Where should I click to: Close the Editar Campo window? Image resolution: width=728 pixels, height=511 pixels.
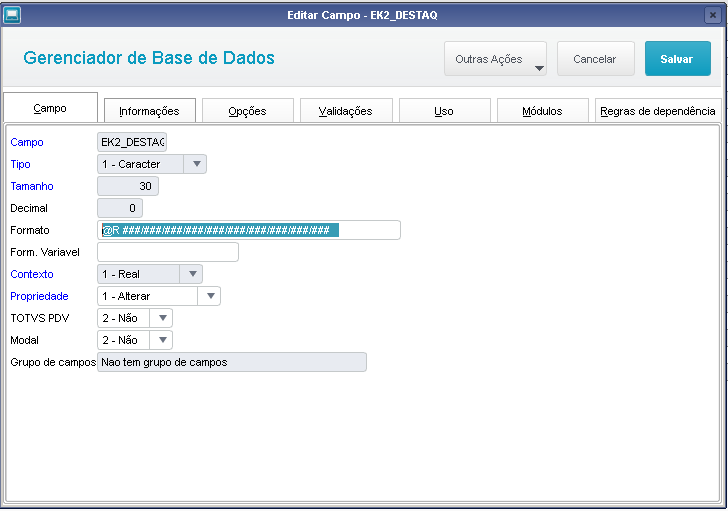coord(713,15)
